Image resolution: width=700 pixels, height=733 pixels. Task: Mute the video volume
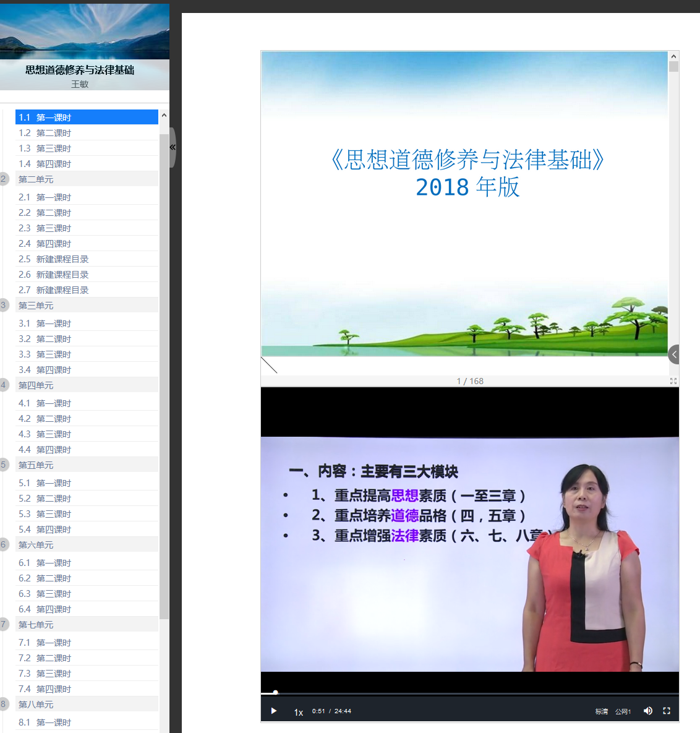pyautogui.click(x=647, y=711)
